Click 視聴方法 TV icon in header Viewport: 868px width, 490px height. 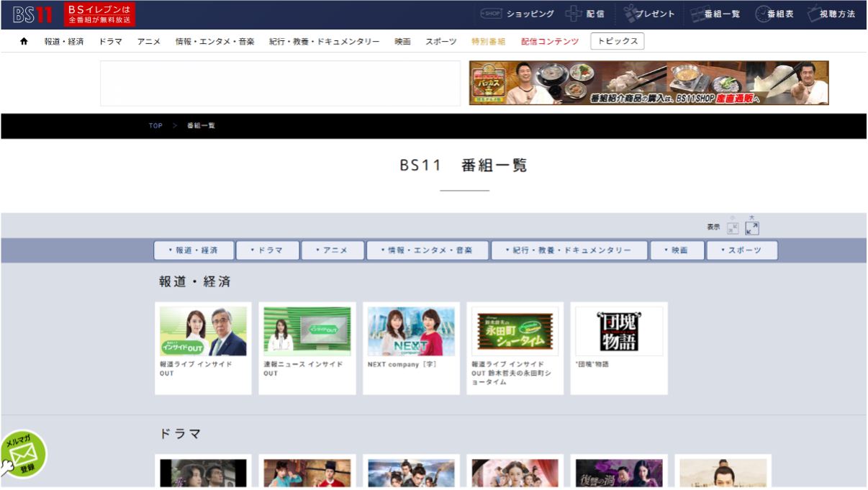pos(816,14)
